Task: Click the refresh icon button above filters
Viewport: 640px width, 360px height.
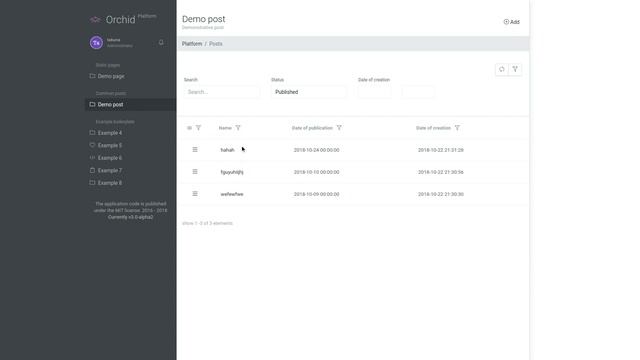Action: click(x=502, y=69)
